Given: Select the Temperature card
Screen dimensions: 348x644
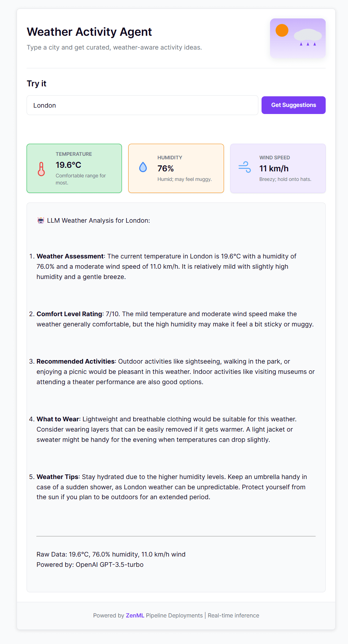Looking at the screenshot, I should pos(74,168).
